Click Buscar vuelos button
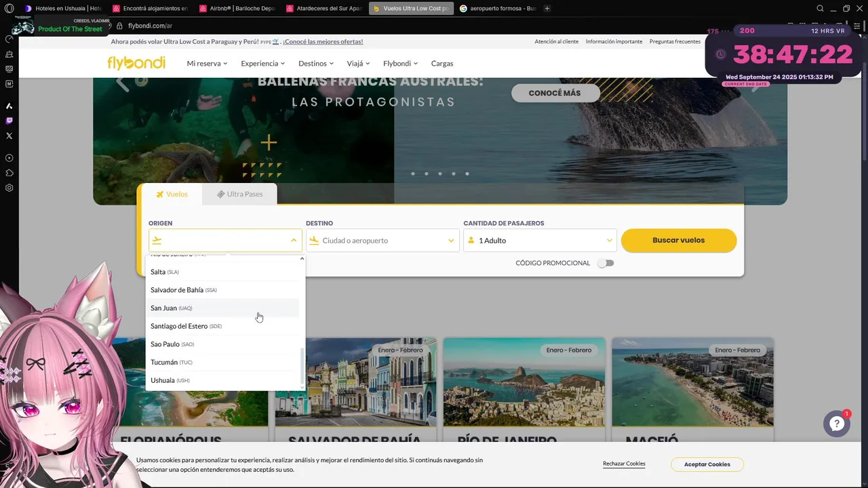The height and width of the screenshot is (488, 868). 679,240
